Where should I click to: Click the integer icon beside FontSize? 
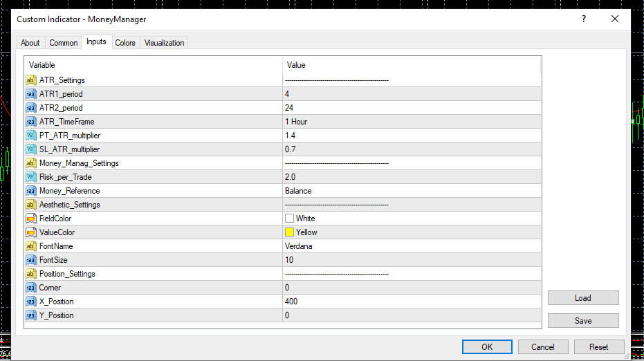click(x=31, y=260)
